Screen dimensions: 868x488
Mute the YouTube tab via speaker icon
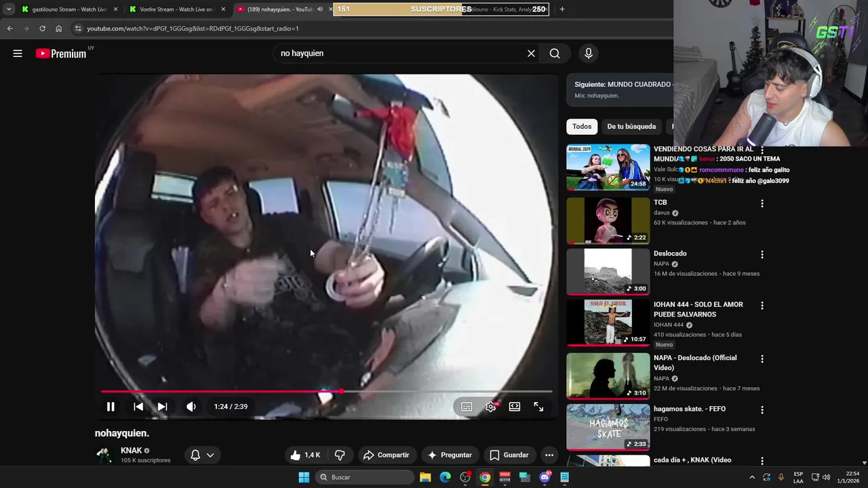click(320, 9)
